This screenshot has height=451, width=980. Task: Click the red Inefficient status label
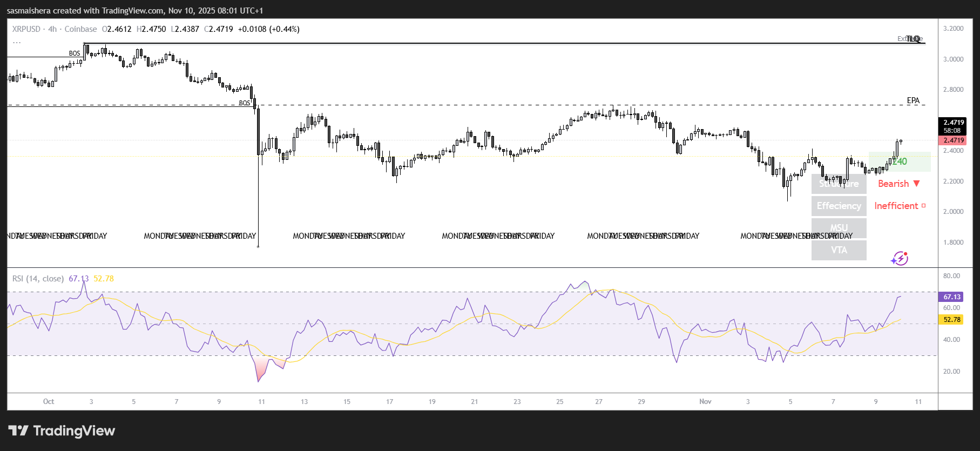[900, 206]
